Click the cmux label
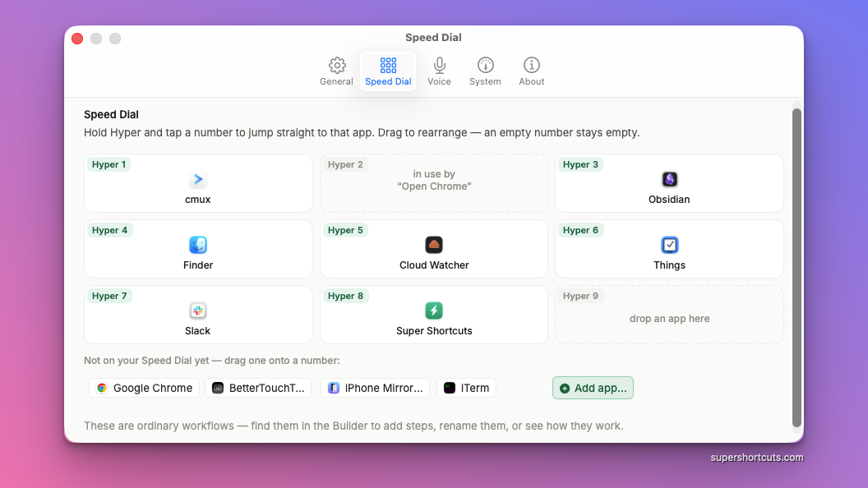Image resolution: width=868 pixels, height=488 pixels. pos(197,200)
